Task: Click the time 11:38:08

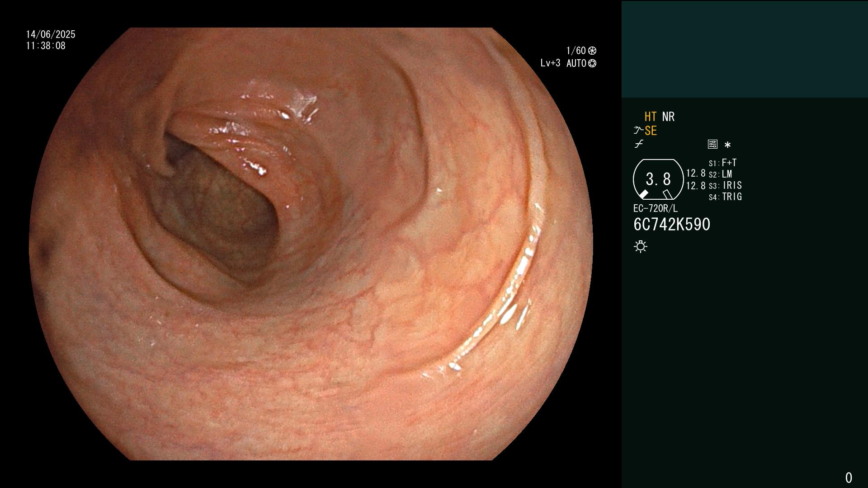Action: (x=46, y=46)
